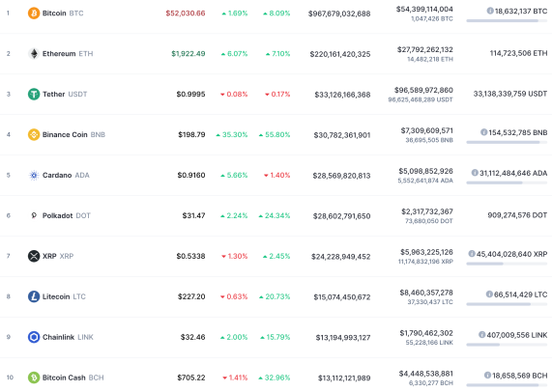This screenshot has height=392, width=552.
Task: Open the Binance Coin BNB page
Action: pos(73,134)
